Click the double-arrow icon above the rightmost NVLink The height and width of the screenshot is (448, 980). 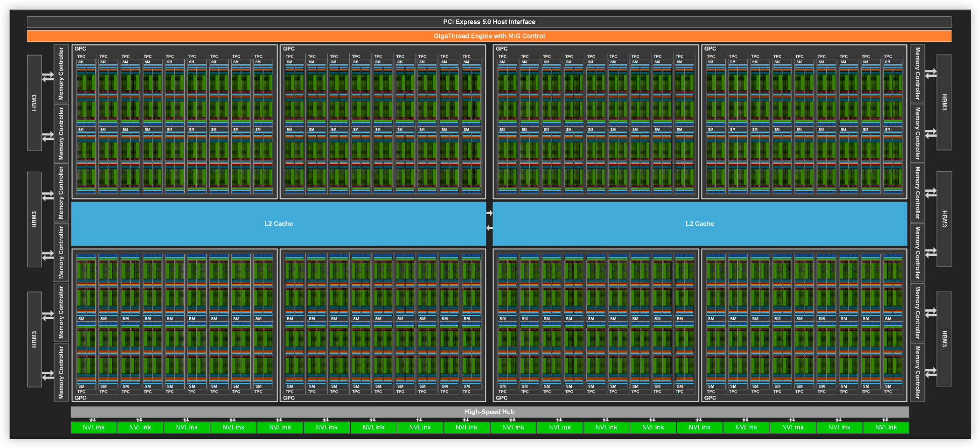click(x=885, y=420)
